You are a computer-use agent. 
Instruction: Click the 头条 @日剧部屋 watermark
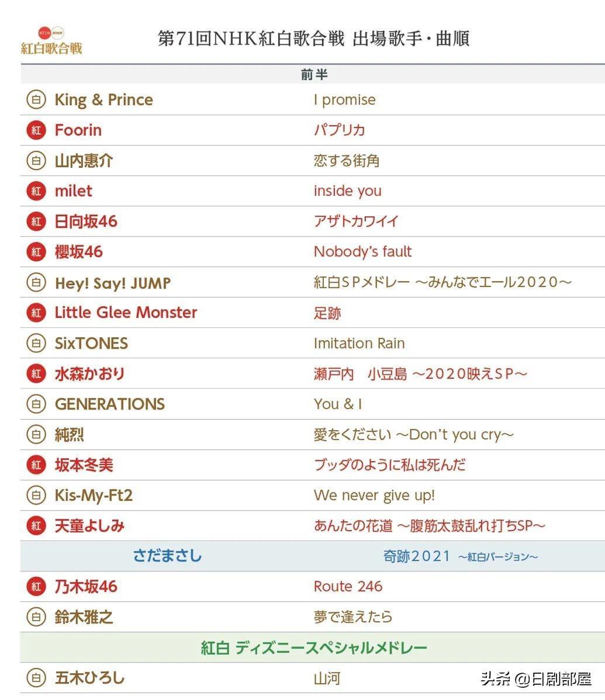(535, 678)
